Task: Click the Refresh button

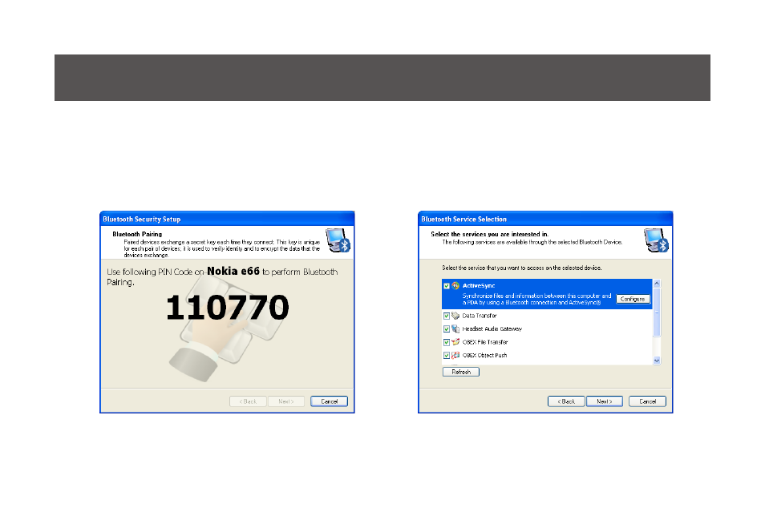Action: click(461, 372)
